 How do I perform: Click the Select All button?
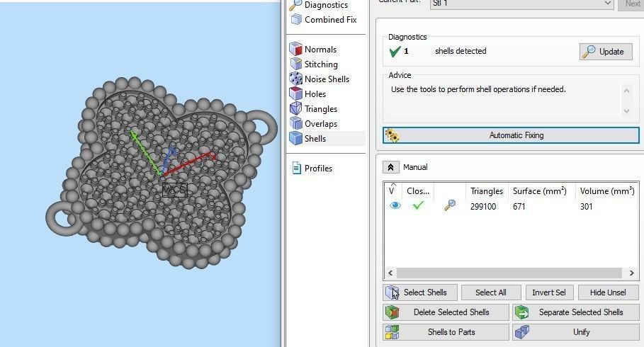[491, 292]
